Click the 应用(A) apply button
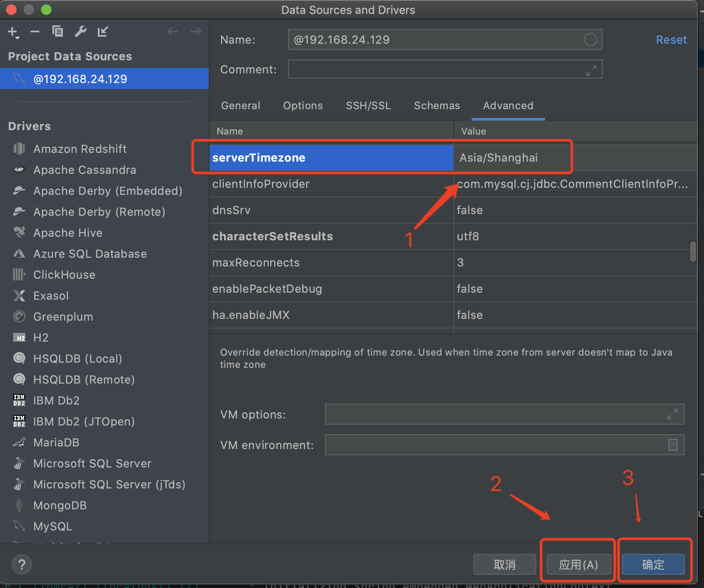This screenshot has width=704, height=588. tap(579, 565)
